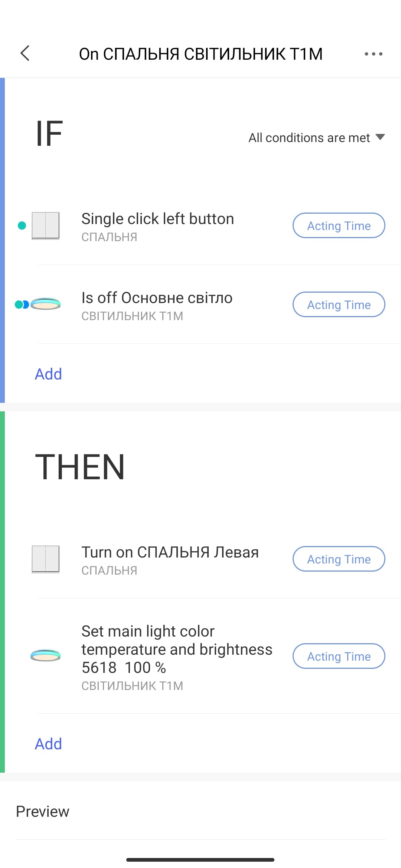Viewport: 401px width, 868px height.
Task: Add a new condition under IF
Action: pos(48,374)
